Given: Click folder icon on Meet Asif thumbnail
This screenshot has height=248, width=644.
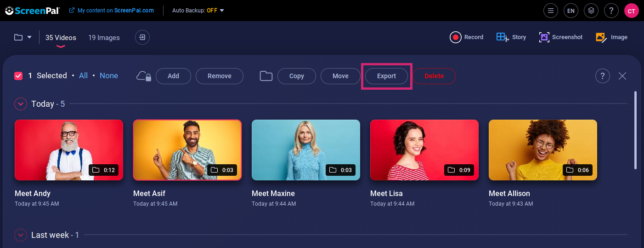Looking at the screenshot, I should pyautogui.click(x=214, y=170).
